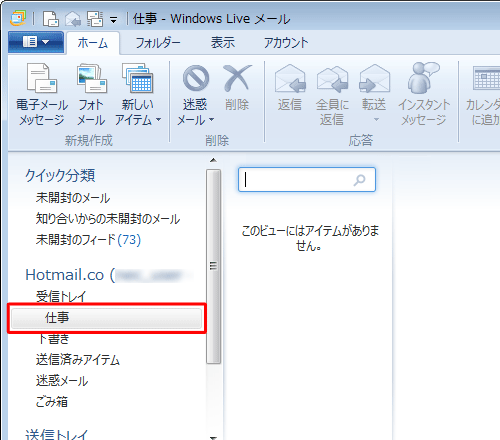Switch to the 表示 tab
The image size is (500, 440).
pos(223,43)
